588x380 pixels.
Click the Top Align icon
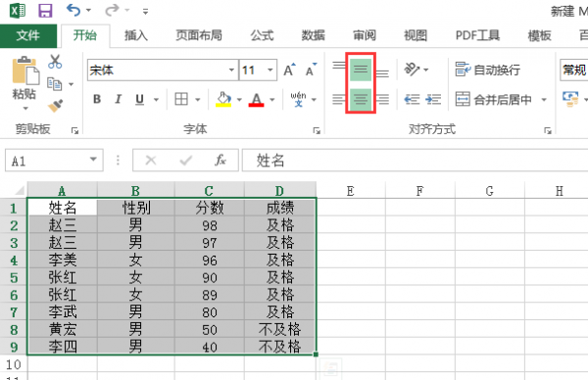[x=339, y=67]
